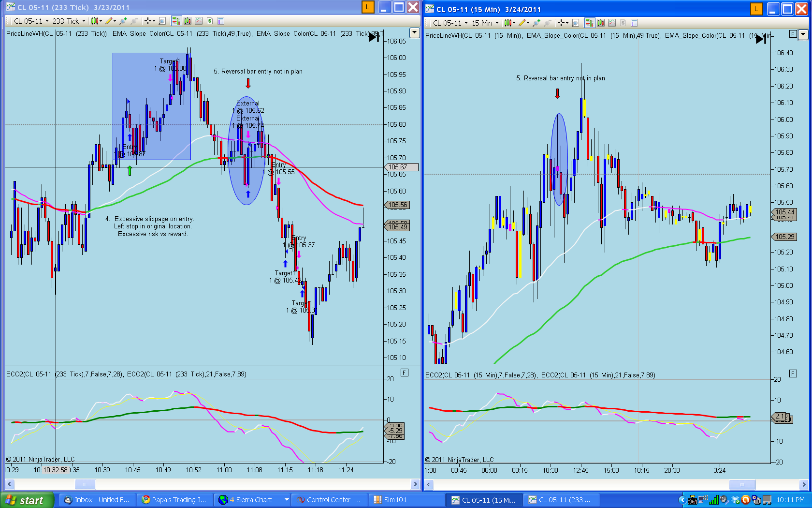Click magnifier properties icon in 233 Tick window
This screenshot has width=812, height=508.
[162, 21]
